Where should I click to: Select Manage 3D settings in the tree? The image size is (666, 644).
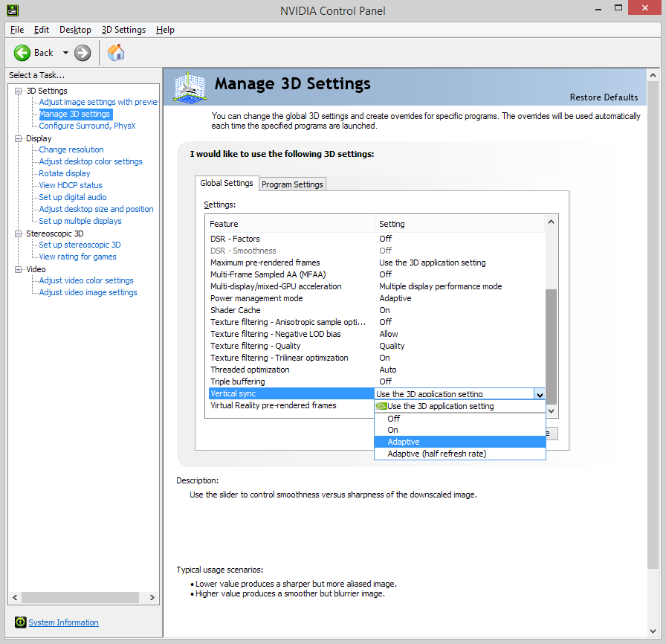pyautogui.click(x=75, y=114)
